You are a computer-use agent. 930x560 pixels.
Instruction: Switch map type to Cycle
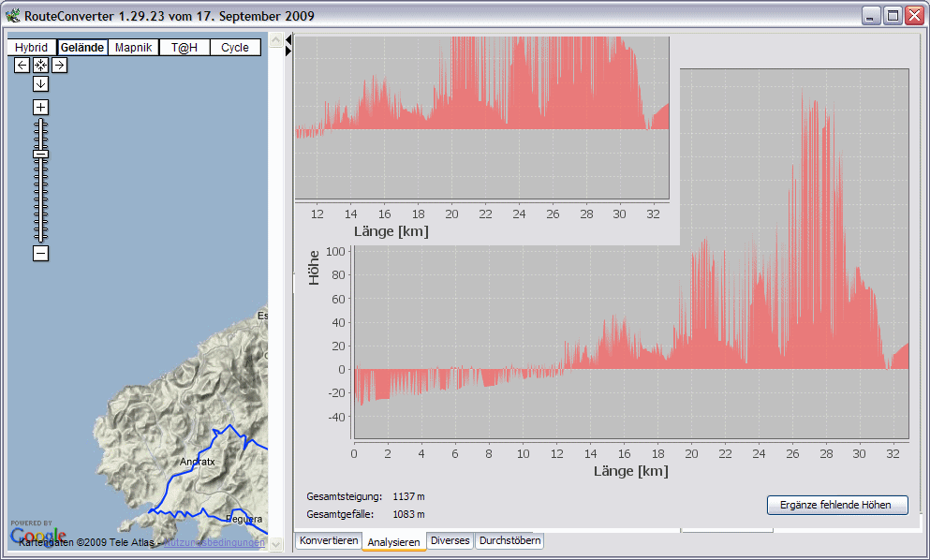[235, 47]
